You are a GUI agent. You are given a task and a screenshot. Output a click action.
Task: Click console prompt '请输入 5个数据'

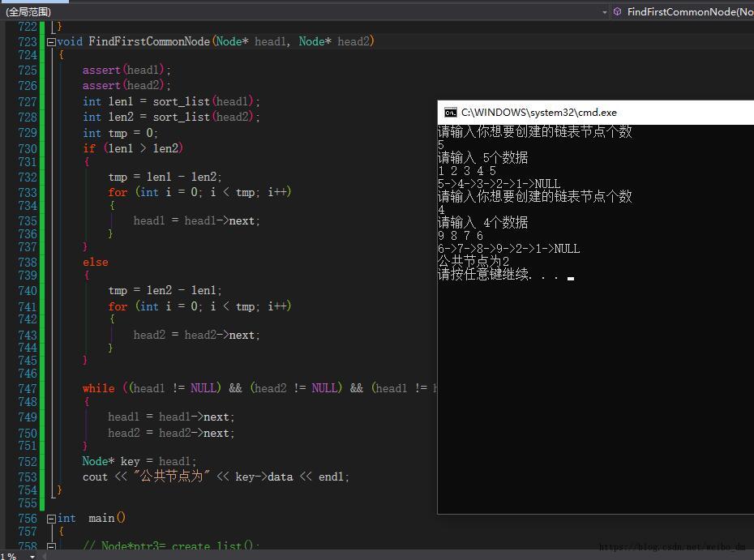pyautogui.click(x=482, y=158)
